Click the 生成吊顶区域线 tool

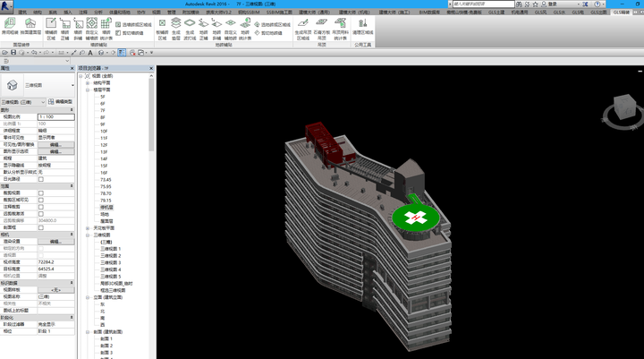point(303,29)
